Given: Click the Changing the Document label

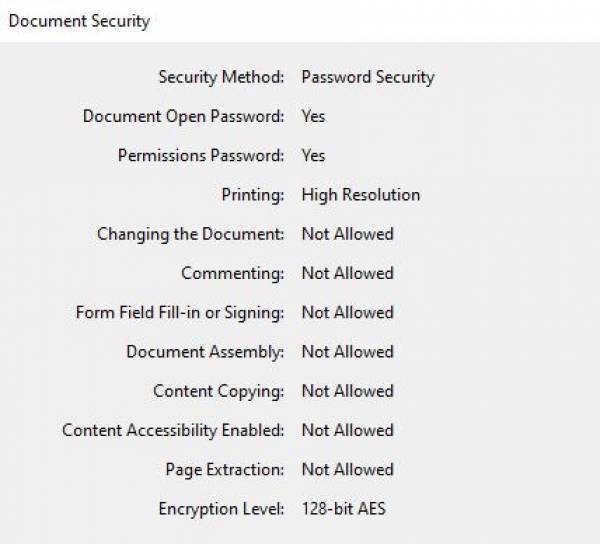Looking at the screenshot, I should pyautogui.click(x=190, y=234).
